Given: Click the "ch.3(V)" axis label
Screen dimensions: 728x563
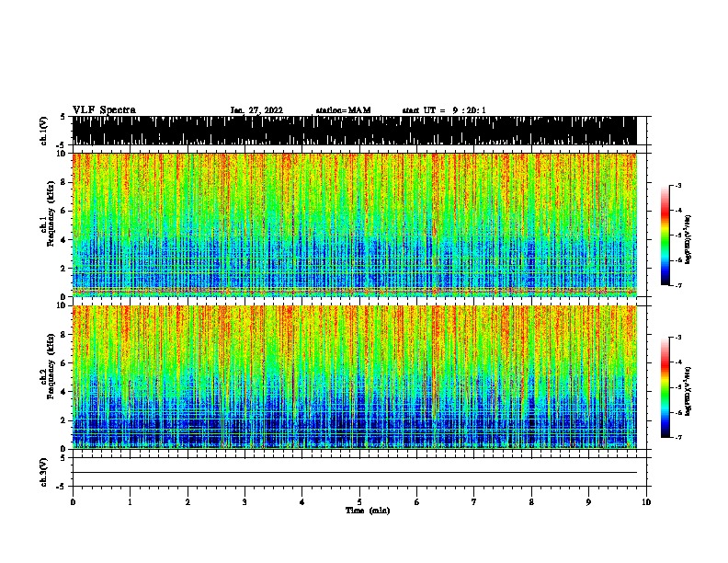Looking at the screenshot, I should (x=44, y=472).
